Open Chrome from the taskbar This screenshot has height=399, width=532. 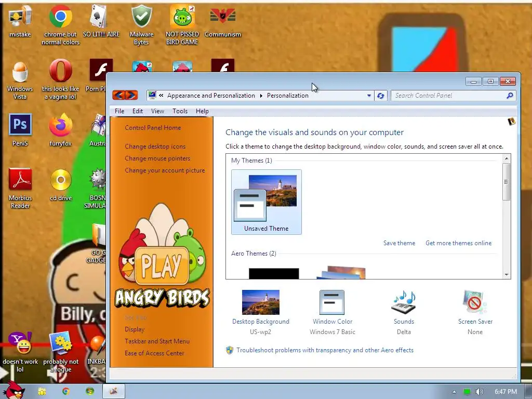point(66,392)
